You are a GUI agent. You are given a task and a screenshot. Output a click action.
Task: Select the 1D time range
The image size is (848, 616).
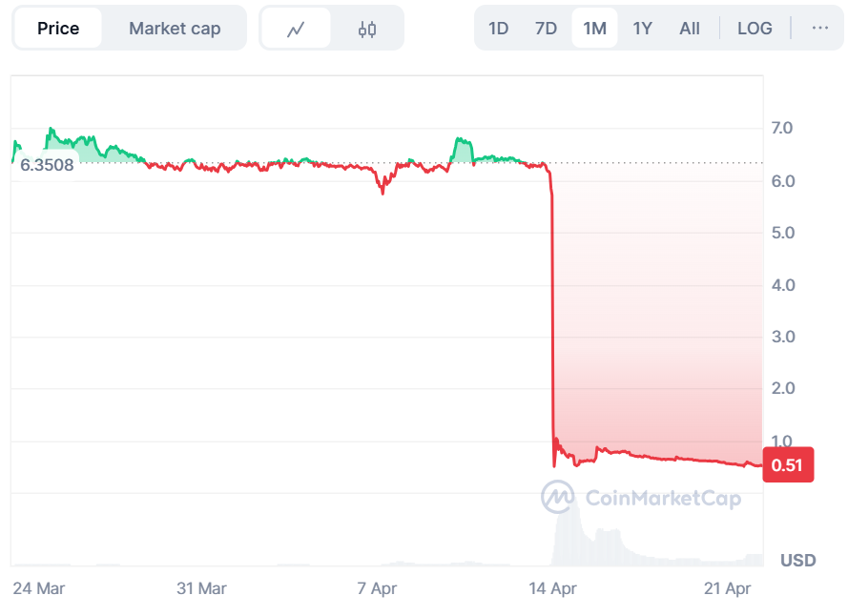click(x=498, y=28)
